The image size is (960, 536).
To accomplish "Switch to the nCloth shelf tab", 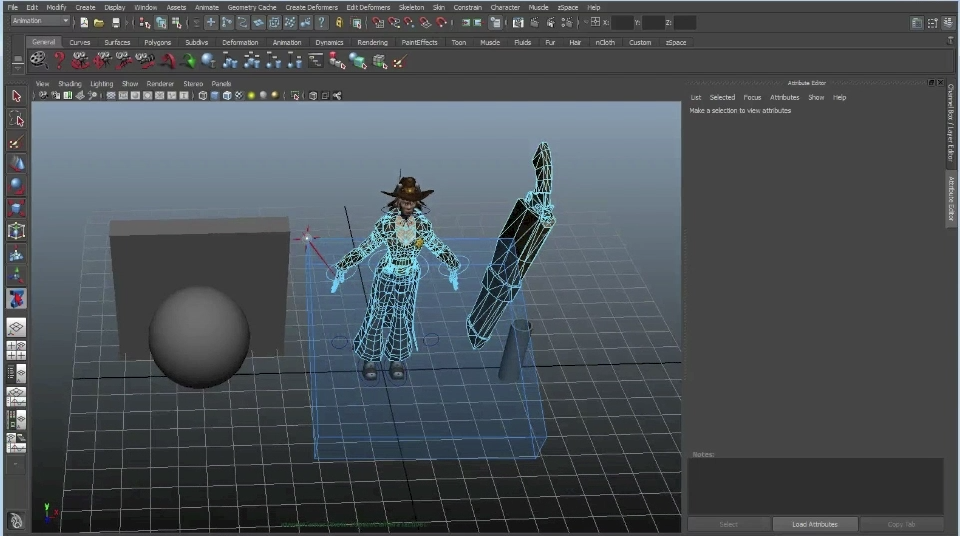I will 604,42.
